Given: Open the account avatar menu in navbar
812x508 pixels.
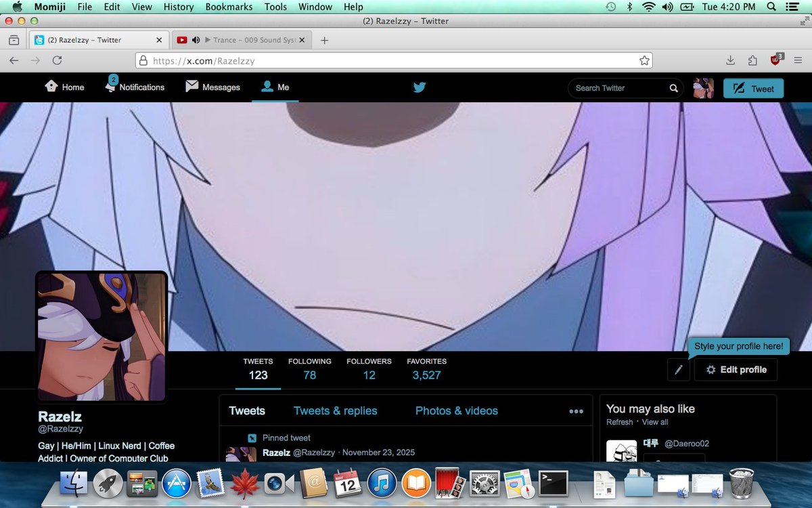Looking at the screenshot, I should click(704, 88).
